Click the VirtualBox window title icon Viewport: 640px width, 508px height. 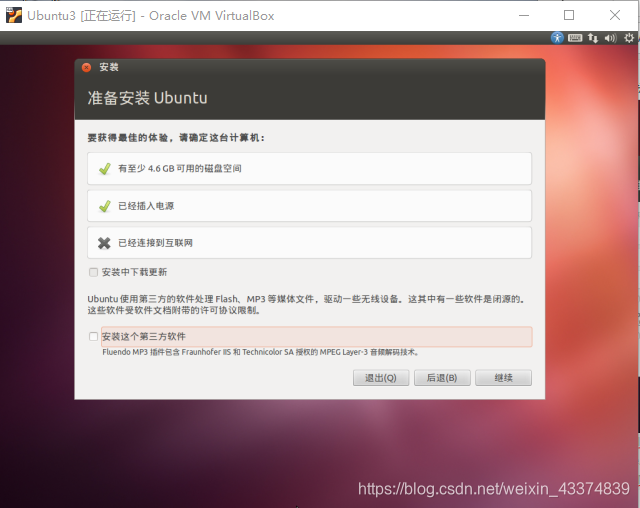(x=14, y=16)
